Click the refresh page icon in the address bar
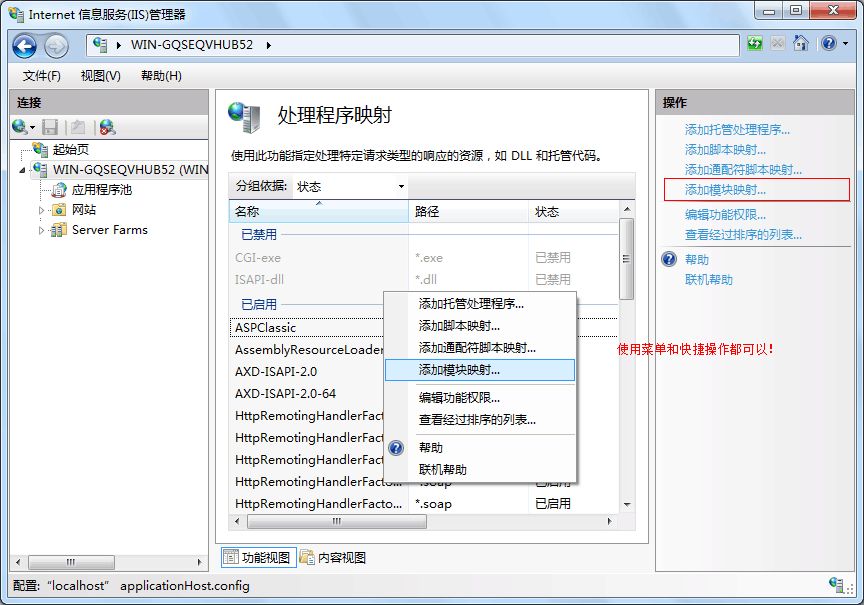Viewport: 864px width, 605px height. 754,44
